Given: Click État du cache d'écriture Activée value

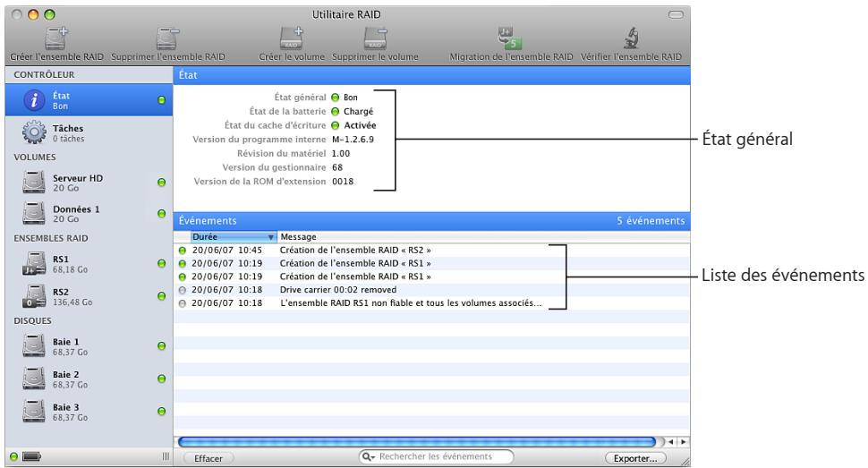Looking at the screenshot, I should click(x=360, y=125).
